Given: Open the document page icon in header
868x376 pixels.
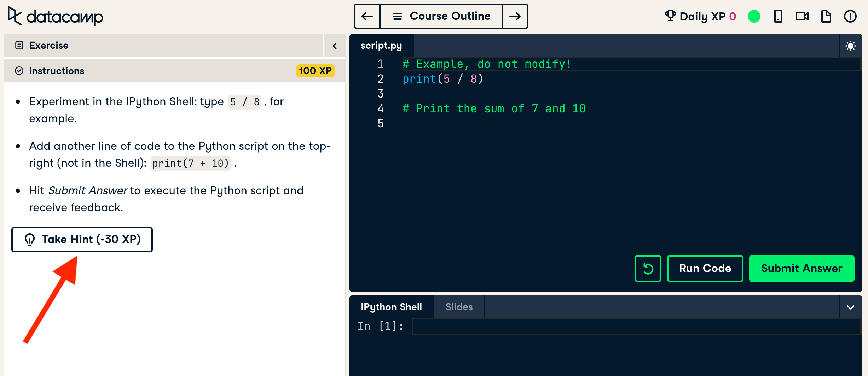Looking at the screenshot, I should tap(826, 16).
